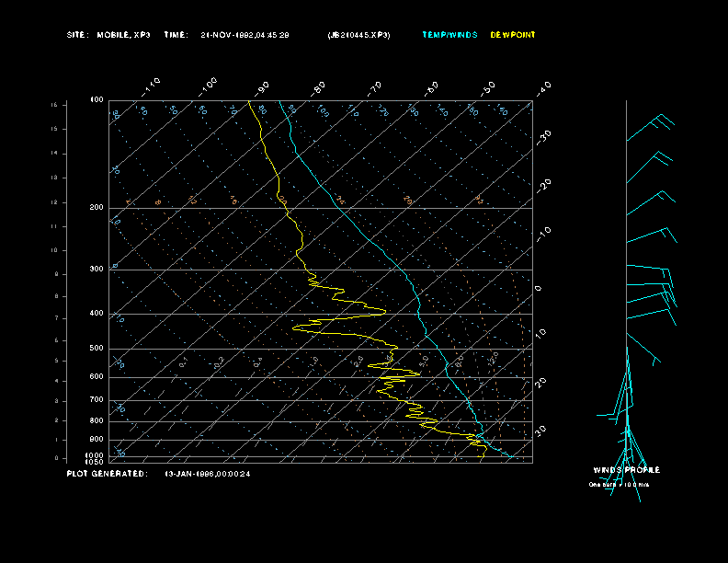Click the -30 temperature label right of chart
This screenshot has width=728, height=563.
point(543,137)
